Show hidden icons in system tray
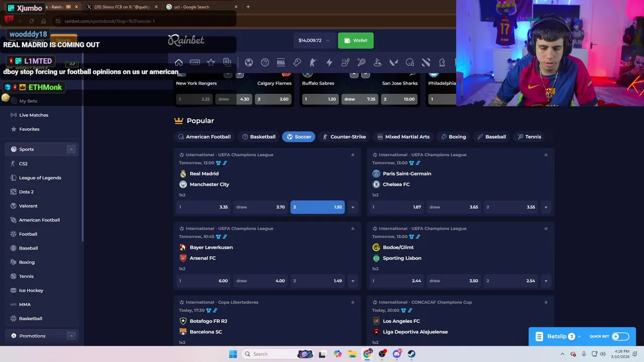This screenshot has height=362, width=644. click(x=562, y=354)
